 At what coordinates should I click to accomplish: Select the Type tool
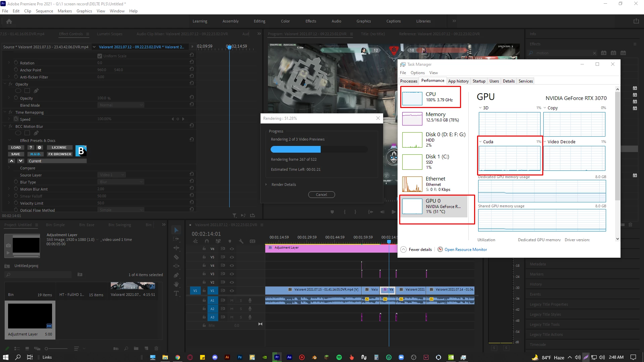click(x=176, y=293)
